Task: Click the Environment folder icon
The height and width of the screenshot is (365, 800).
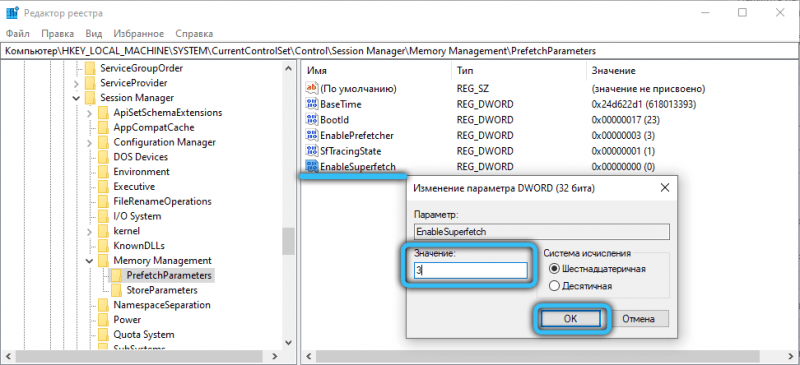Action: [x=104, y=172]
